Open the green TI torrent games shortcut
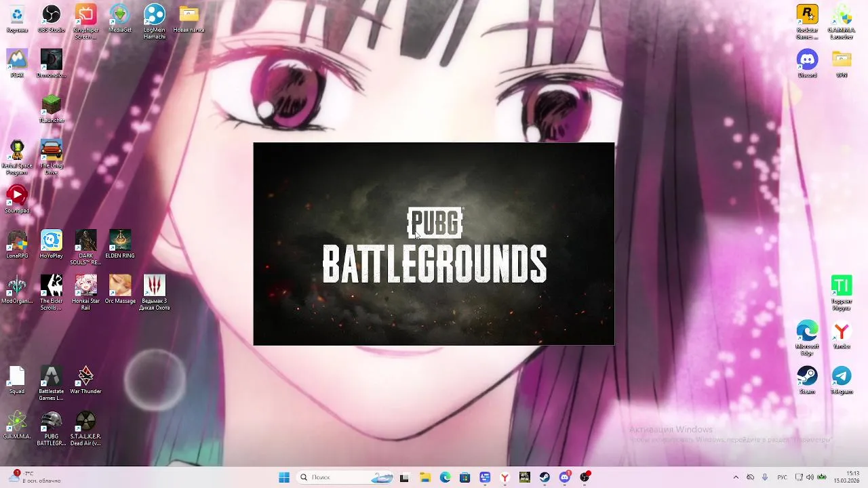The width and height of the screenshot is (868, 488). [842, 293]
